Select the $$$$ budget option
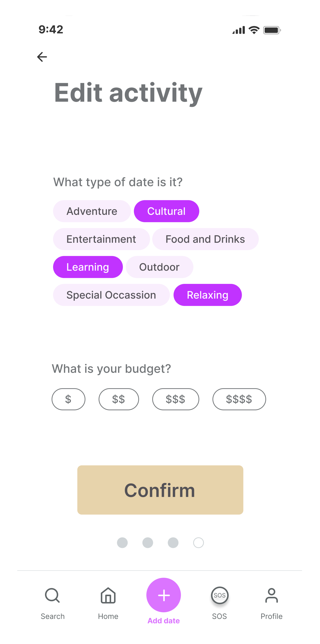Screen dimensions: 320x644 click(239, 399)
